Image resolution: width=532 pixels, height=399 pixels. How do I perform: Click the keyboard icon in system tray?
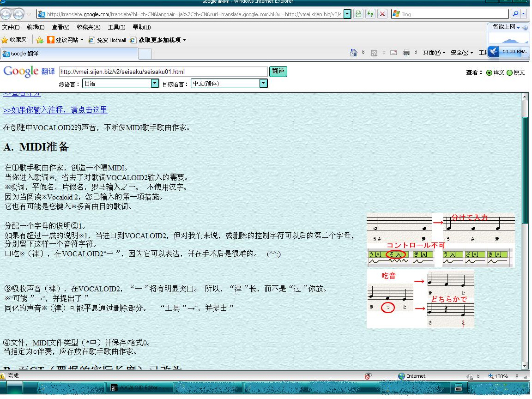point(459,387)
